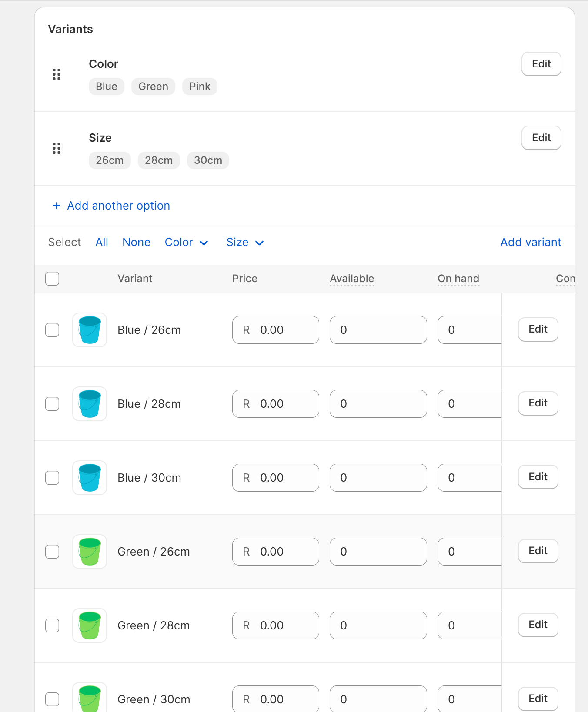Click the drag handle beside Color option

pos(57,74)
